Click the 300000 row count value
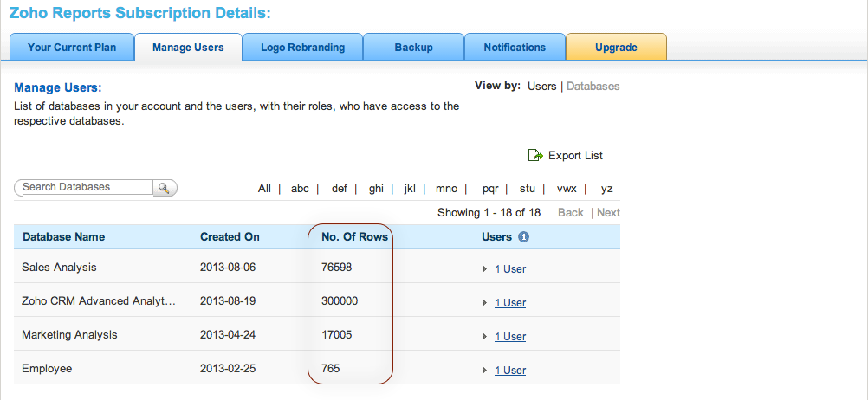Screen dimensions: 868x400 coord(340,301)
